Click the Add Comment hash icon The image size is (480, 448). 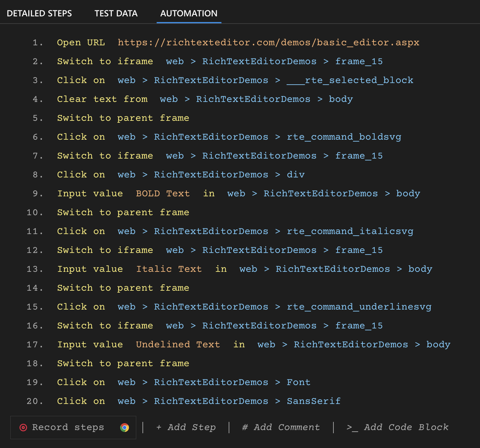click(x=245, y=427)
